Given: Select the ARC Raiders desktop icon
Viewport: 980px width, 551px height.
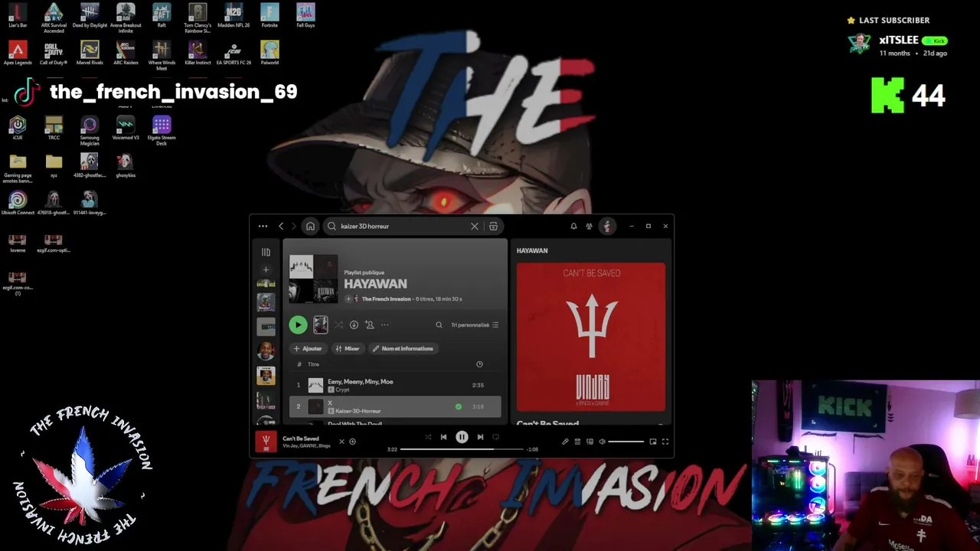Looking at the screenshot, I should (x=126, y=53).
